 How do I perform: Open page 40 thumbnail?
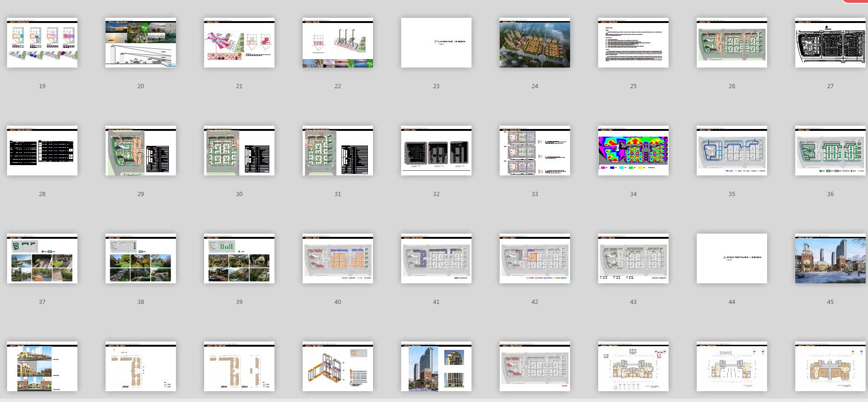point(338,258)
